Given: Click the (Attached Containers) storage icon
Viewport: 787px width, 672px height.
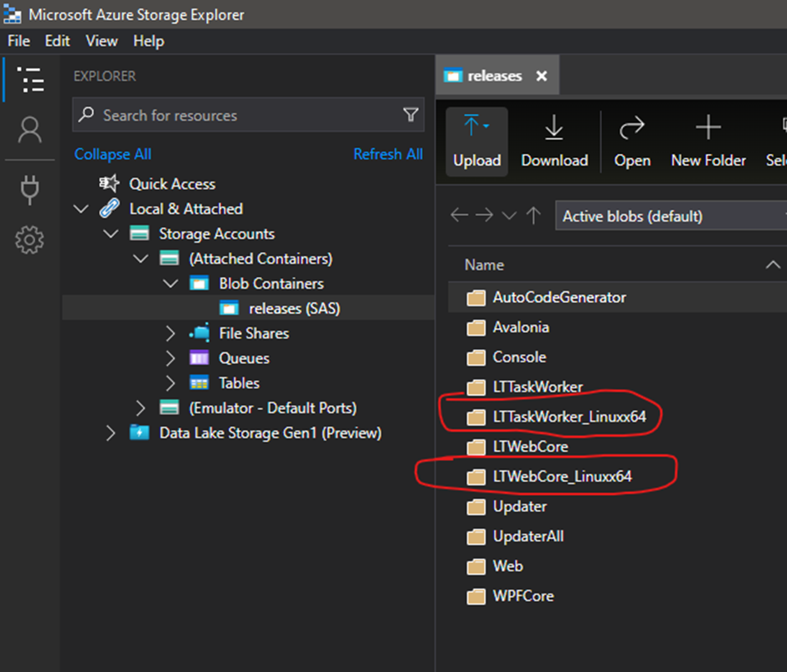Looking at the screenshot, I should click(x=169, y=259).
